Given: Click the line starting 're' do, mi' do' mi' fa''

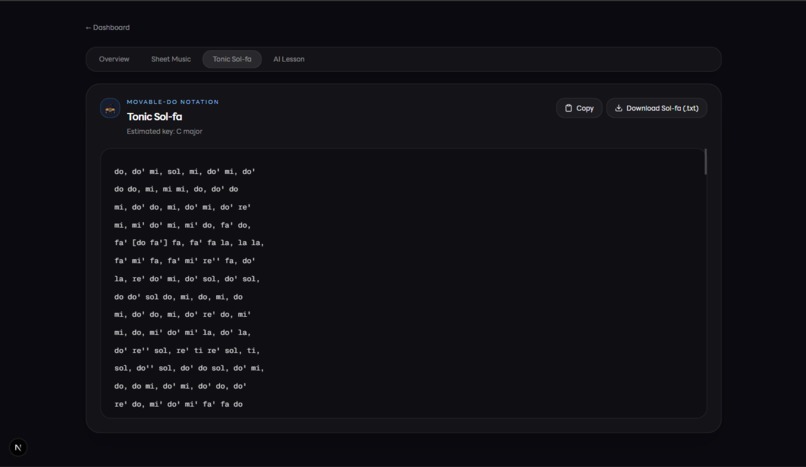Looking at the screenshot, I should pos(178,404).
